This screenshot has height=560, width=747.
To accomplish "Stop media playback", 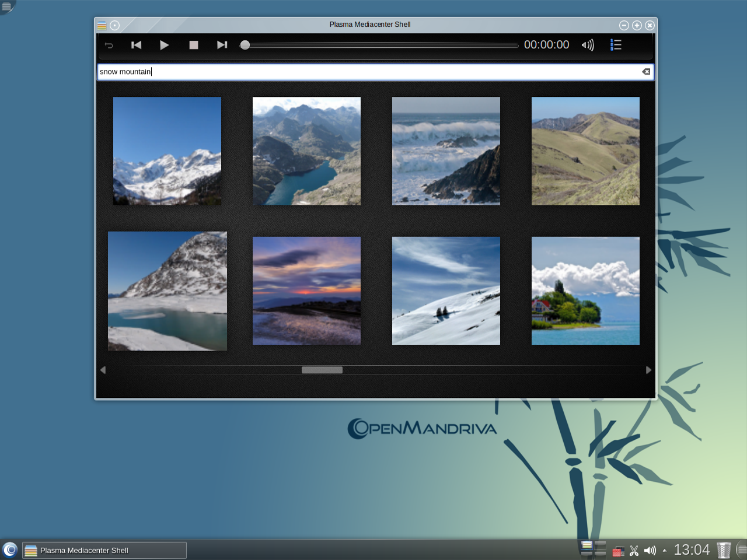I will [x=194, y=45].
